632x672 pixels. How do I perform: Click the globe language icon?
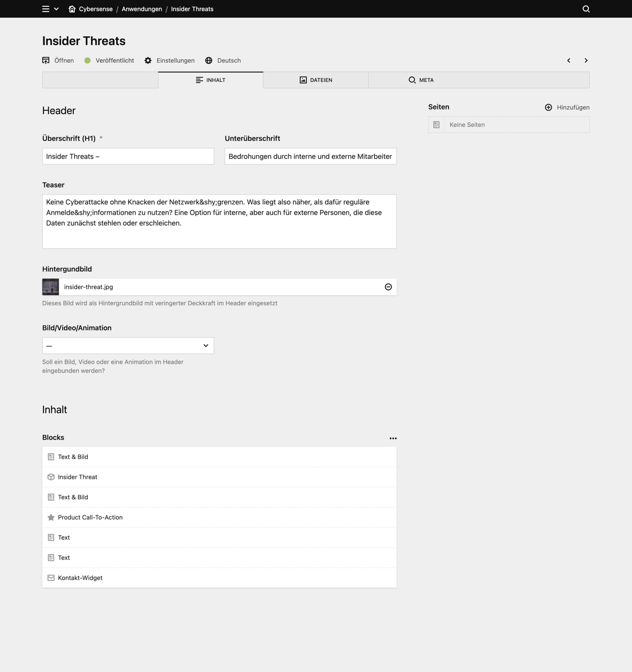coord(209,61)
